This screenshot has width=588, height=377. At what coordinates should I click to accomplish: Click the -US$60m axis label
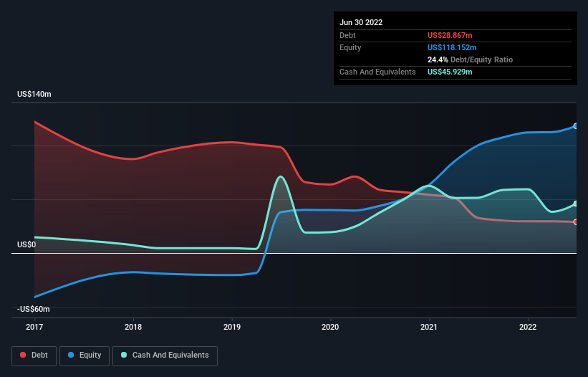[x=34, y=310]
